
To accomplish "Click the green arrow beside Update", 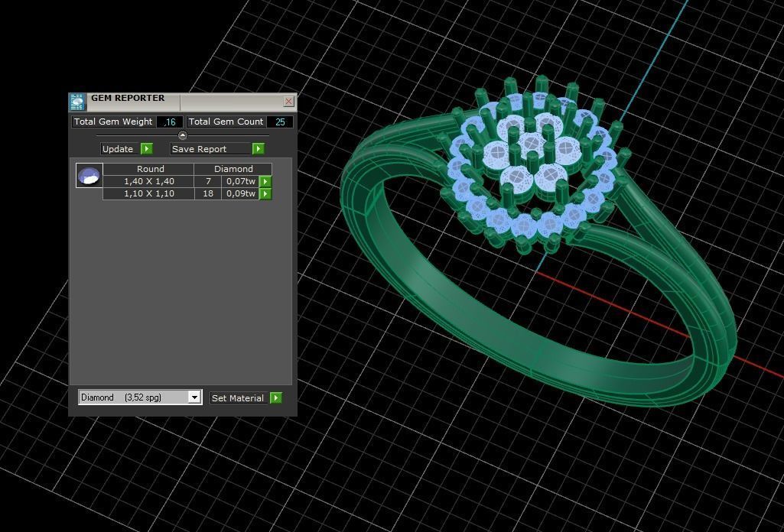I will [x=147, y=149].
